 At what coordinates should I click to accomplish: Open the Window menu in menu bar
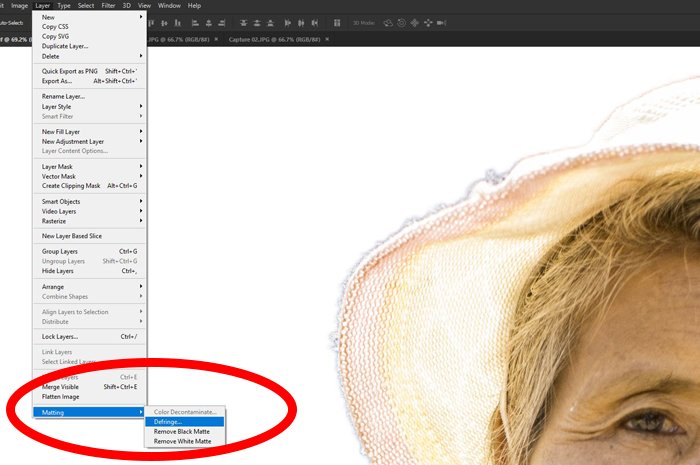click(x=169, y=5)
